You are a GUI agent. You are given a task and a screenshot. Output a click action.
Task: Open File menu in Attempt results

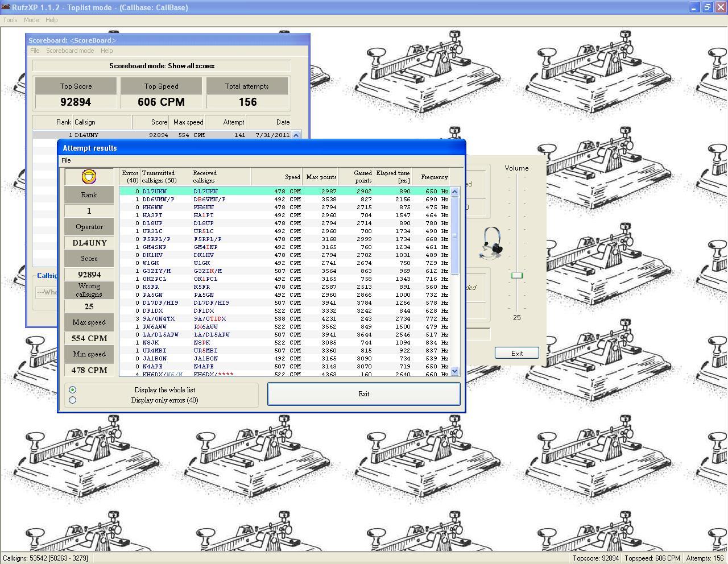click(x=66, y=160)
